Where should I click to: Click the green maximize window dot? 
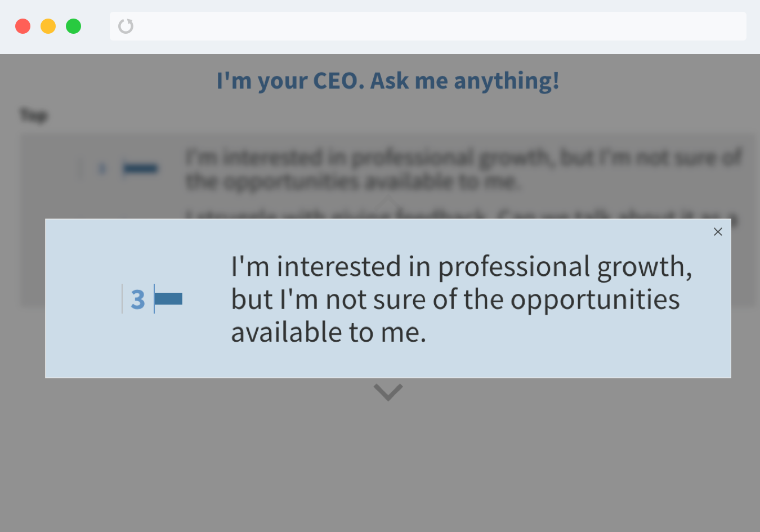coord(73,26)
